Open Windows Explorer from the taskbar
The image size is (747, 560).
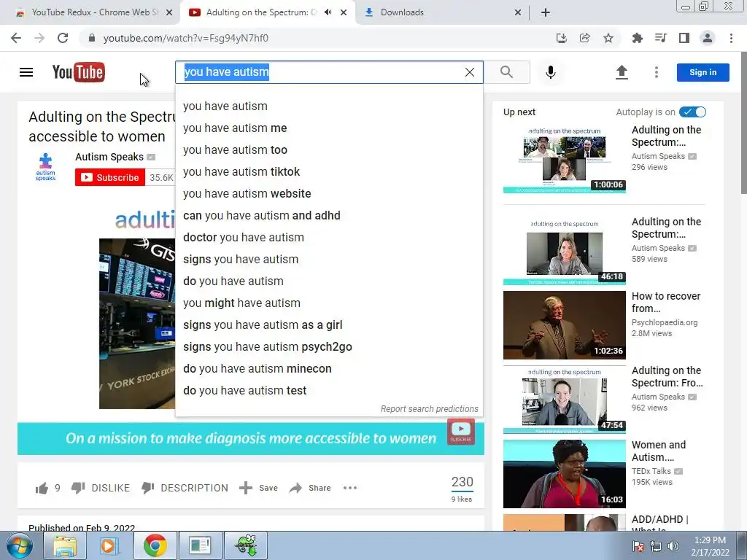[x=65, y=545]
